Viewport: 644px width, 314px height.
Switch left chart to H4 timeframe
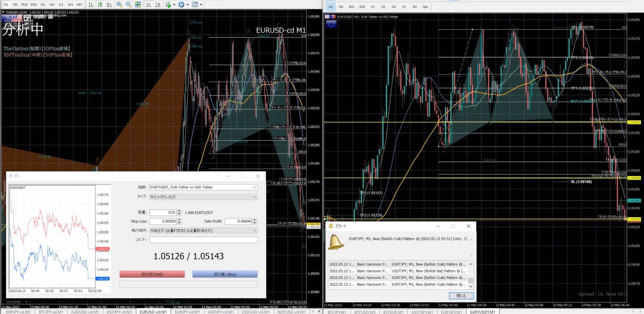(x=52, y=5)
